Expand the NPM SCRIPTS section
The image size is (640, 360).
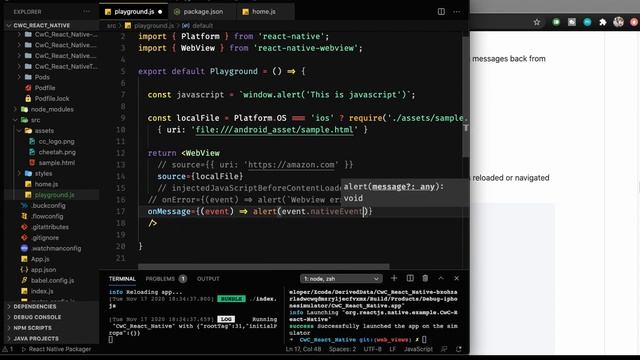tap(32, 328)
